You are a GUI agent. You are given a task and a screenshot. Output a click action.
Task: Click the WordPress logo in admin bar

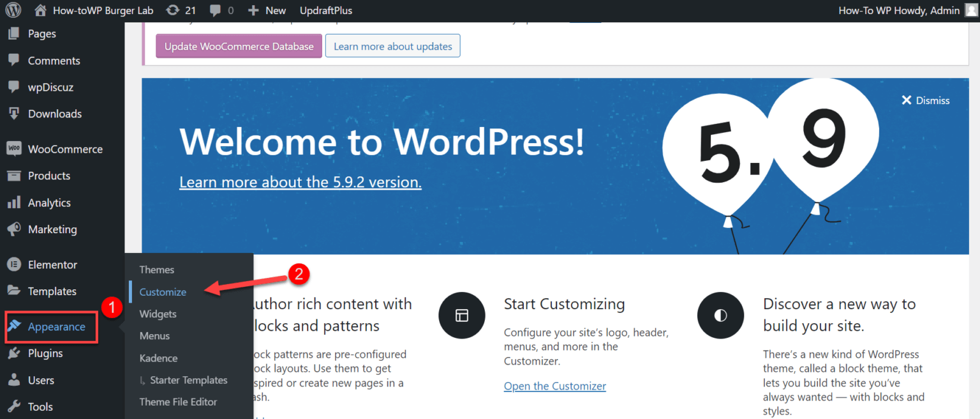[x=13, y=10]
